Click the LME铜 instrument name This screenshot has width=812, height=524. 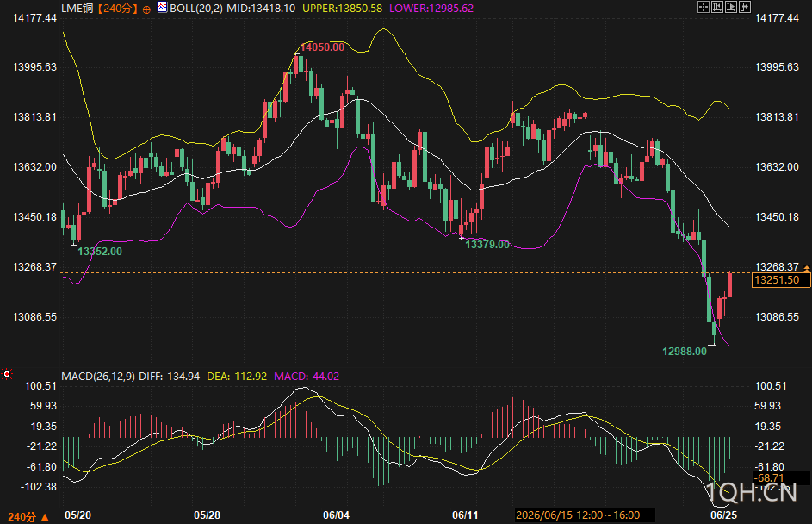click(77, 9)
